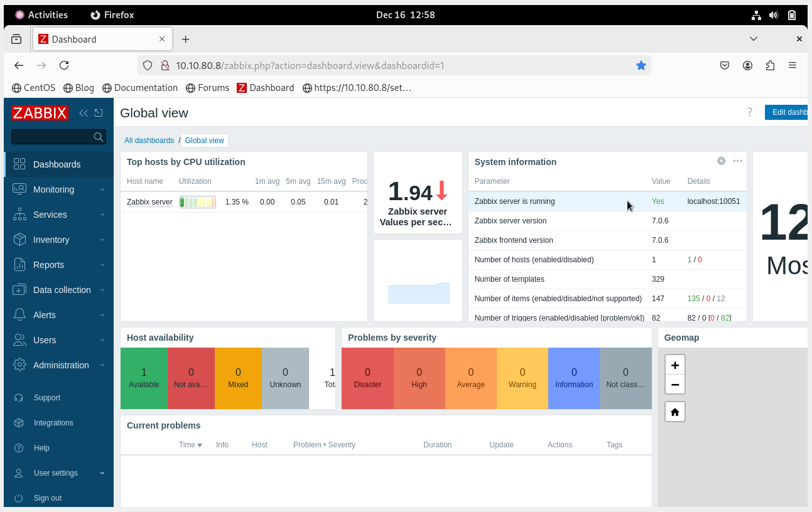Expand the Services menu chevron
The height and width of the screenshot is (512, 812).
pos(102,215)
